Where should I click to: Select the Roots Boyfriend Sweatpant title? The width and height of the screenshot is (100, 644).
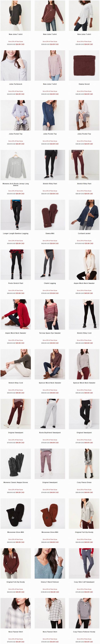(50, 432)
